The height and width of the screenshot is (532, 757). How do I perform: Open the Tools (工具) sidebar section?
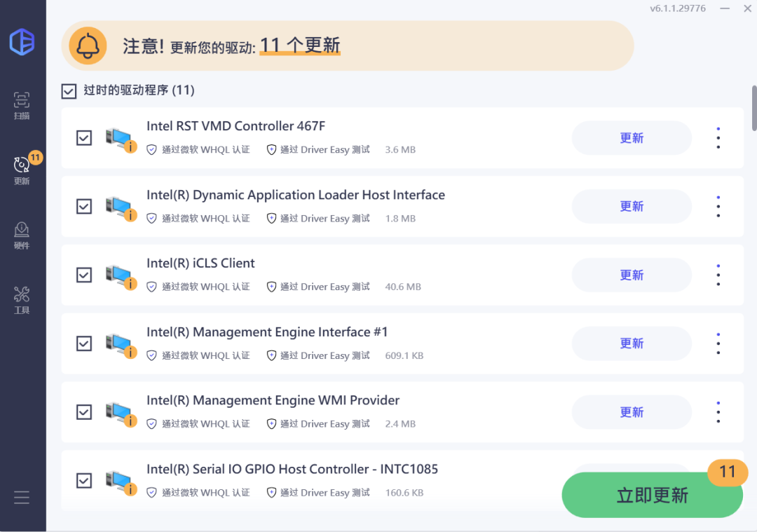click(22, 300)
